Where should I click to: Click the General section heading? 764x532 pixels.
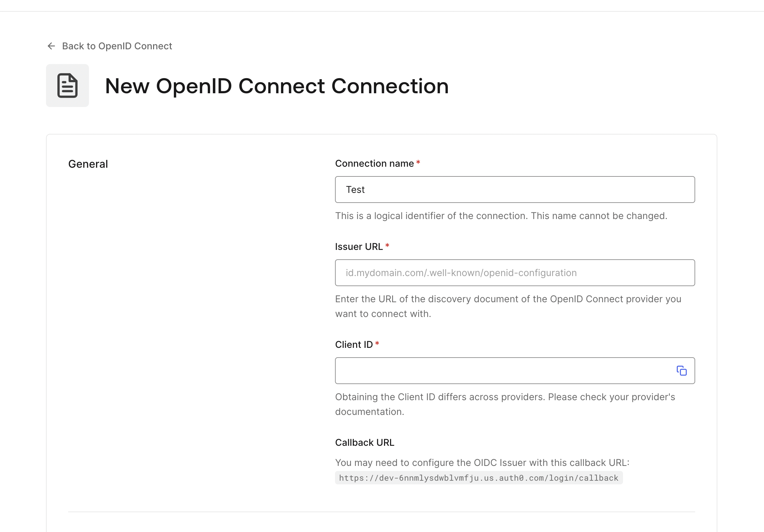[88, 164]
